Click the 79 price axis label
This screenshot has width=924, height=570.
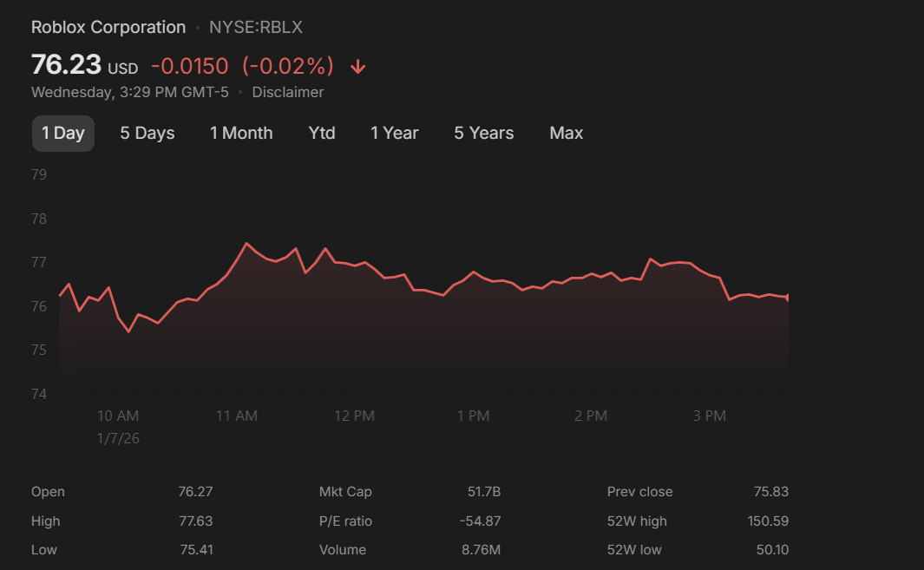(39, 174)
